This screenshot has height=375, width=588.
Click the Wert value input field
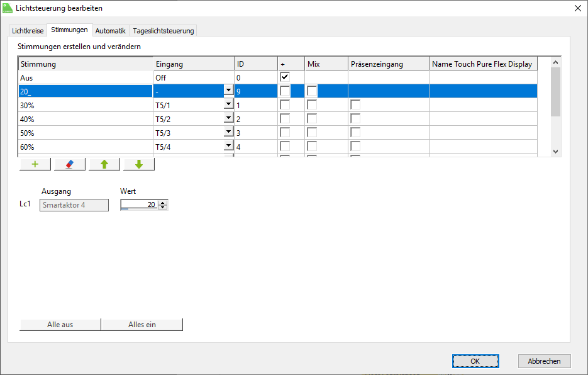[138, 204]
